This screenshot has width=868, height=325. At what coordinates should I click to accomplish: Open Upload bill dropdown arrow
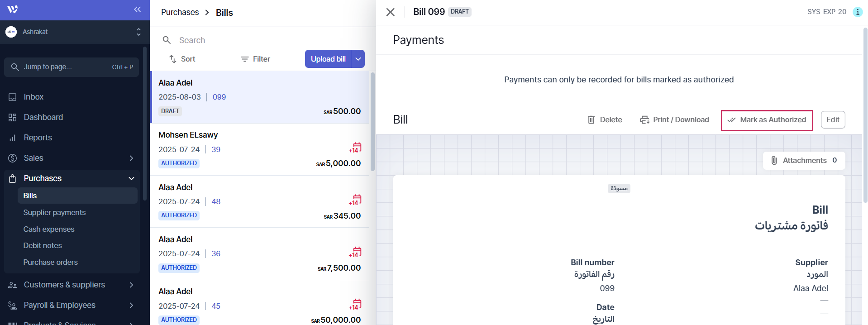(x=358, y=59)
